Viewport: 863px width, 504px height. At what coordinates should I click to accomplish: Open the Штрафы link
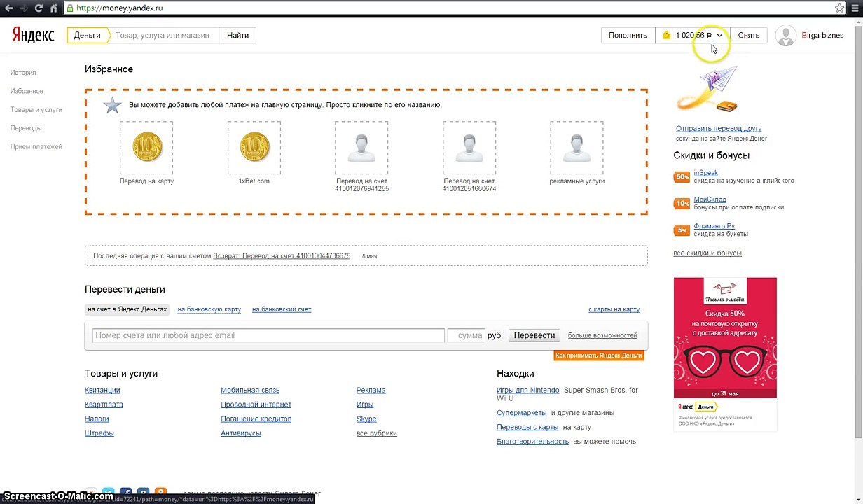coord(99,433)
